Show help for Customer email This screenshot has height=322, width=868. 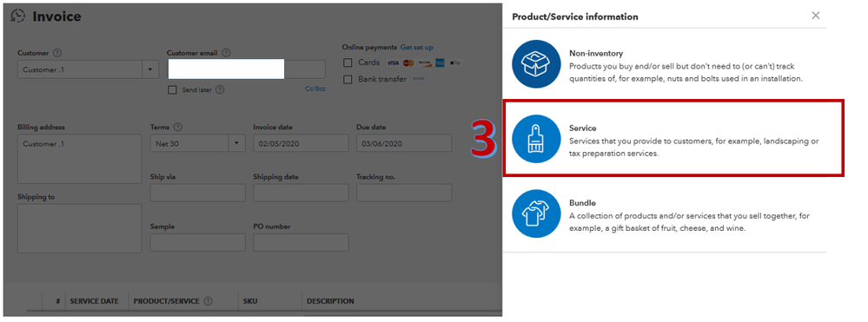[x=226, y=53]
